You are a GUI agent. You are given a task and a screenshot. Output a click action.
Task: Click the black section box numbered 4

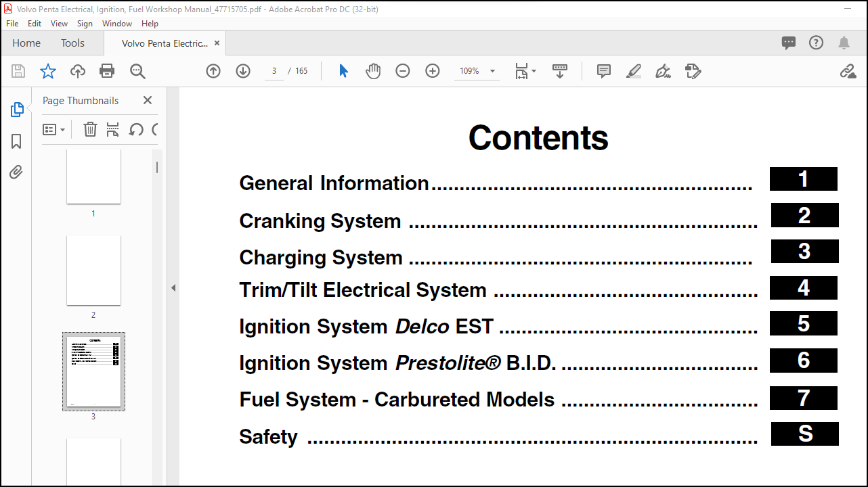point(804,287)
